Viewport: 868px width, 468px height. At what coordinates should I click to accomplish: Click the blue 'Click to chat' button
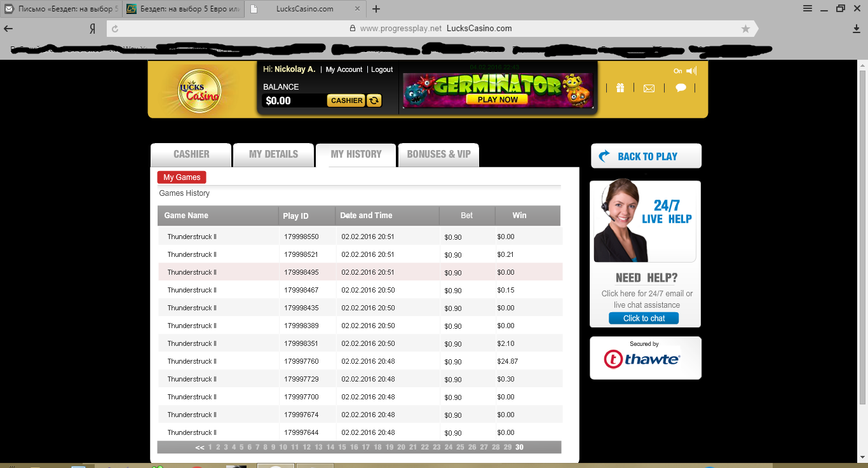point(644,319)
